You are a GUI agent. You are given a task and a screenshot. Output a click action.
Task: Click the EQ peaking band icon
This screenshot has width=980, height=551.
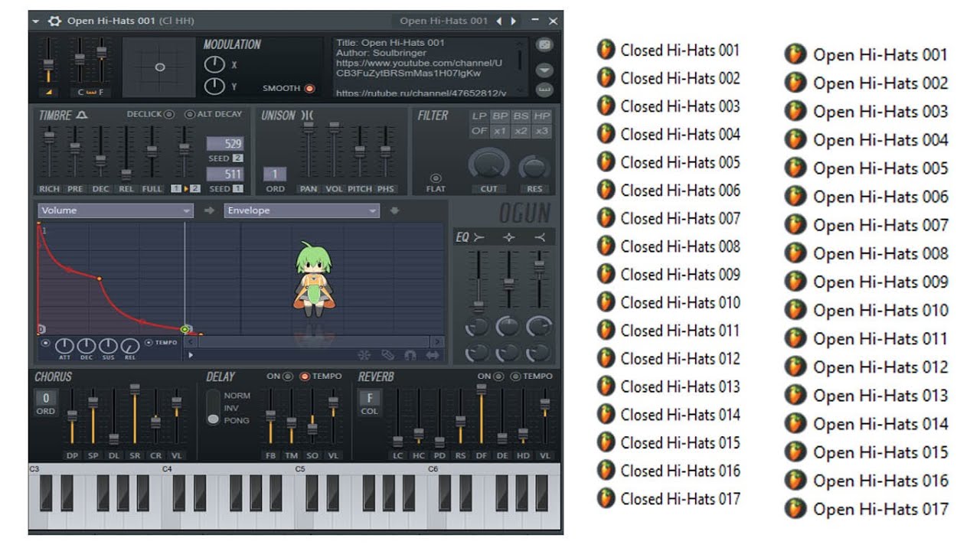click(508, 238)
